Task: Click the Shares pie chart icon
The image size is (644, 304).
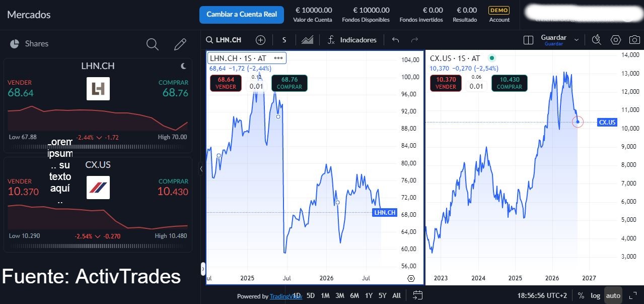Action: pos(15,44)
